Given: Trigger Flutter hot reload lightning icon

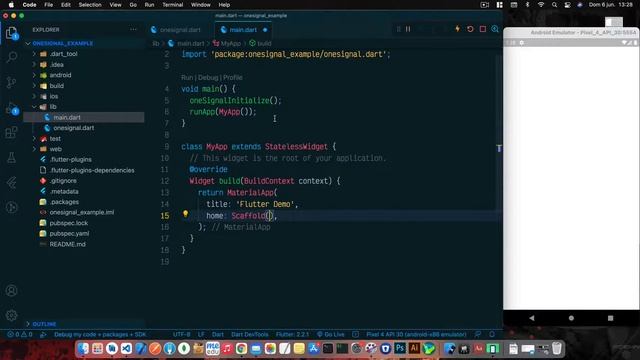Looking at the screenshot, I should [457, 29].
